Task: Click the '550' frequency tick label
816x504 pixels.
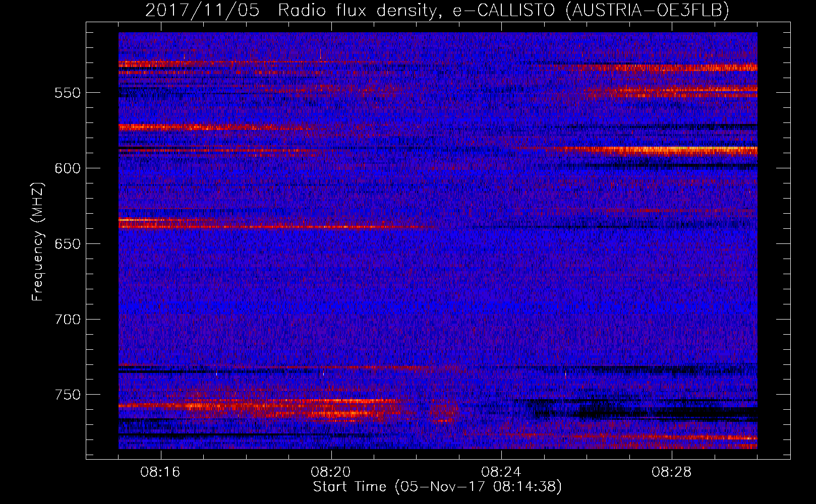Action: coord(68,93)
